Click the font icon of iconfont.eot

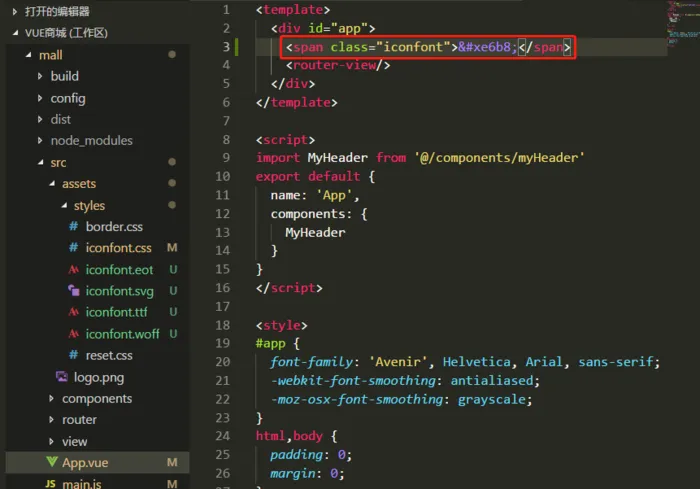[74, 269]
